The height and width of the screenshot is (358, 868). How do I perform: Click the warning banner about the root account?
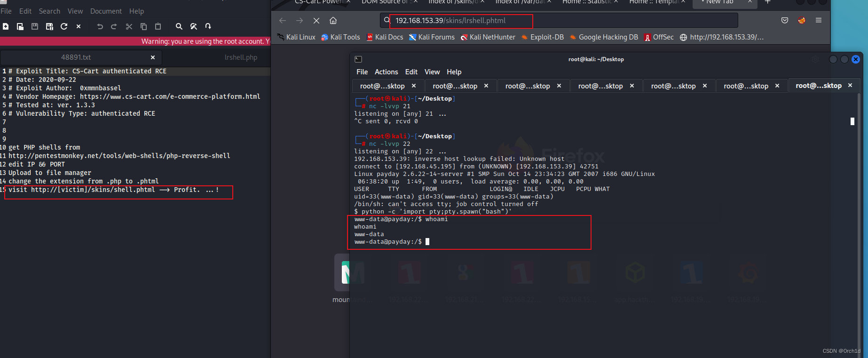135,41
